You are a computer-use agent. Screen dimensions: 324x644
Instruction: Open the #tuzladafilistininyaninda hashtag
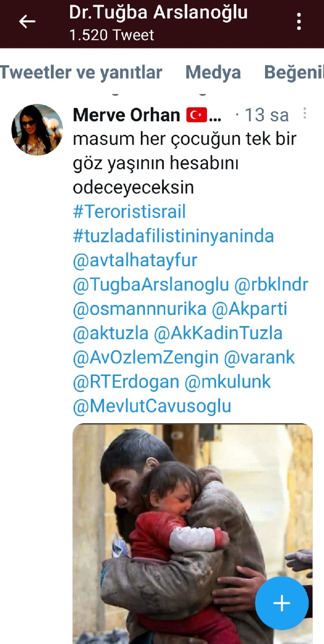point(173,236)
